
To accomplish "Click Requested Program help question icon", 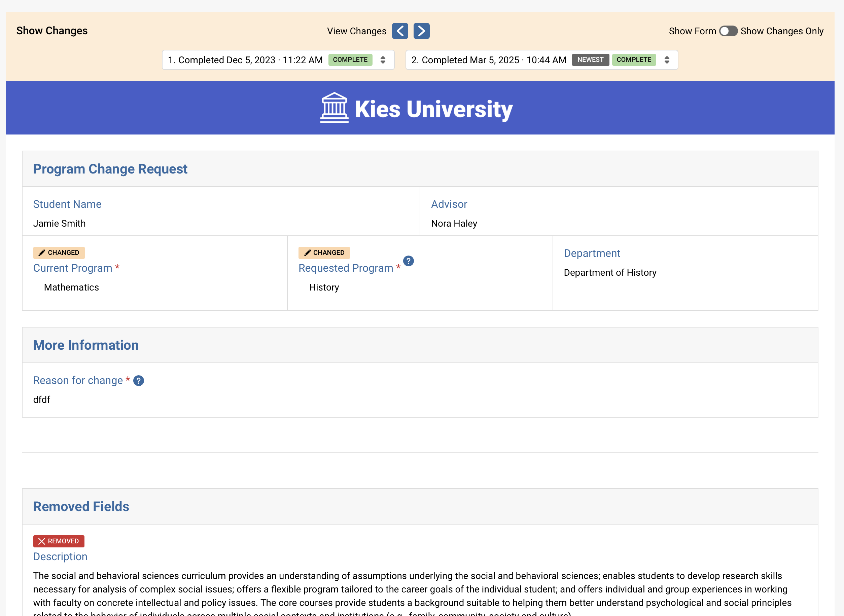I will click(408, 261).
